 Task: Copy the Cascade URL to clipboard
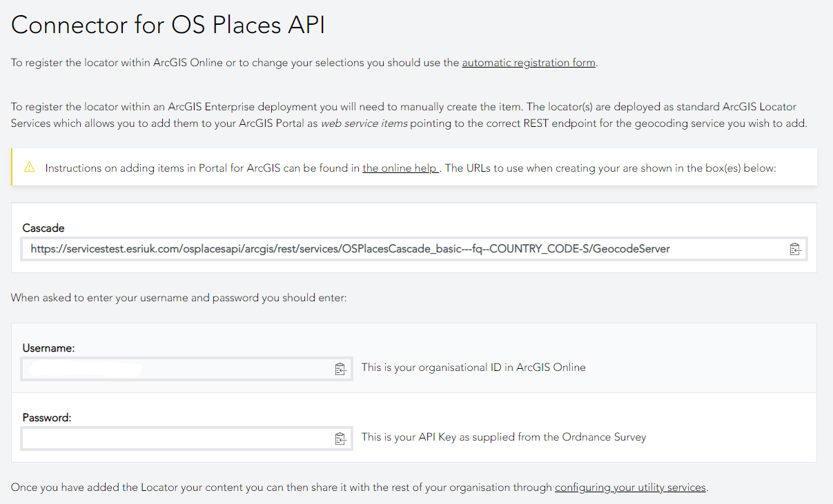coord(795,249)
